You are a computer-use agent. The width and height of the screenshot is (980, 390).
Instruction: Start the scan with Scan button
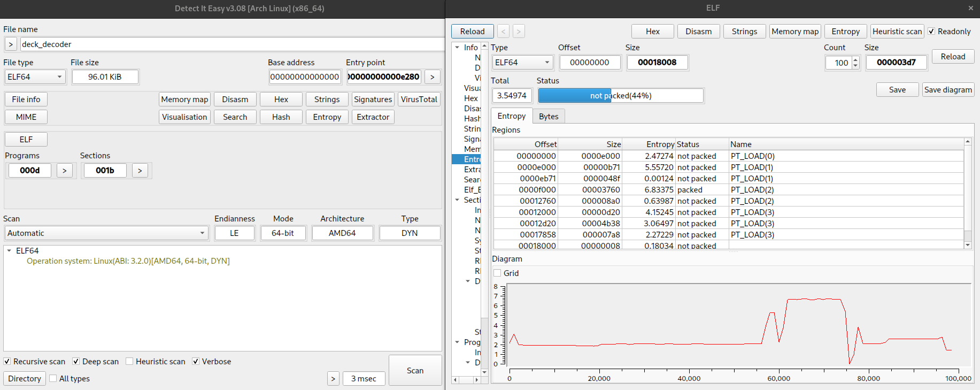click(x=415, y=370)
